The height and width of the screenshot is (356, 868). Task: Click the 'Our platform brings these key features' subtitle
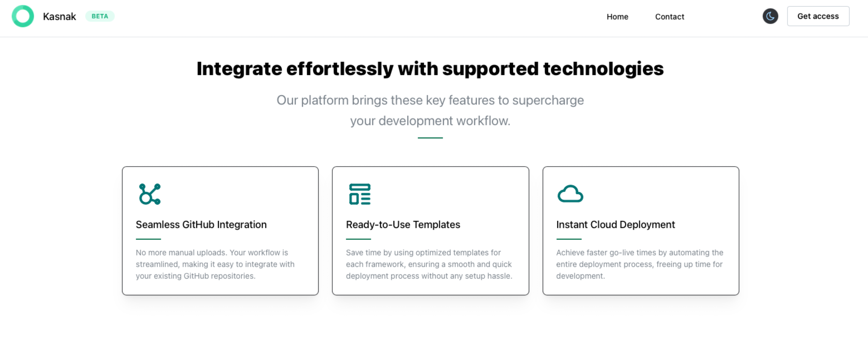point(430,110)
